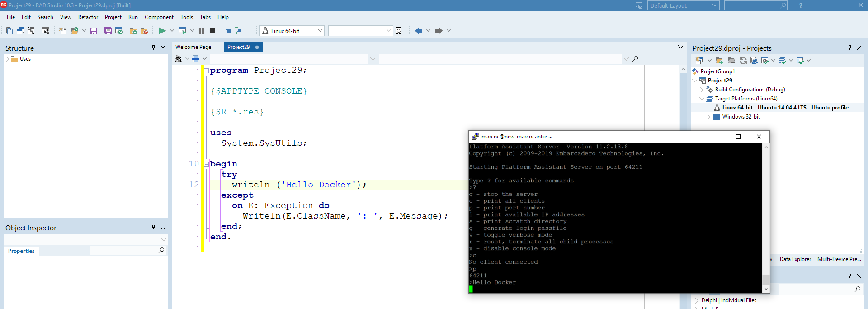The height and width of the screenshot is (309, 868).
Task: Run the project with green play icon
Action: point(162,31)
